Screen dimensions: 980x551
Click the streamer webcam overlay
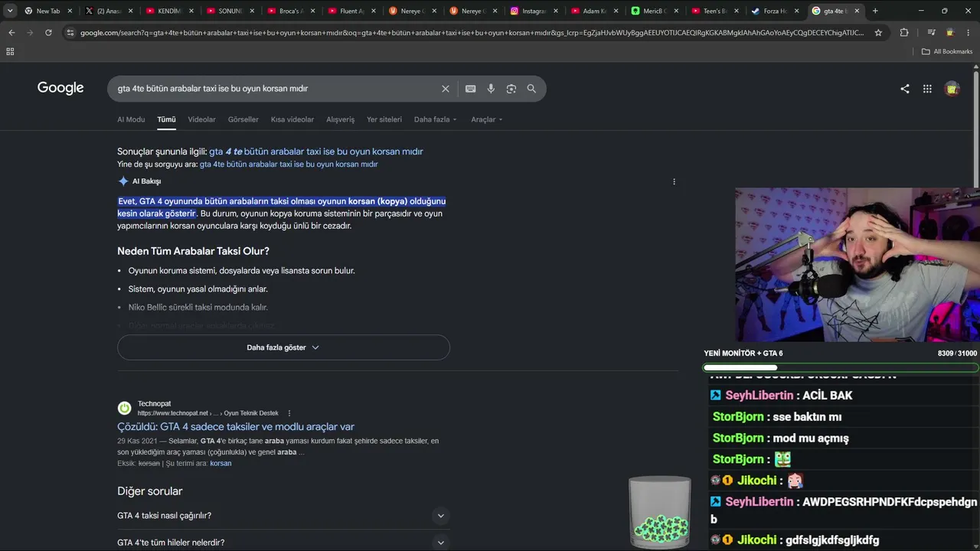coord(857,265)
